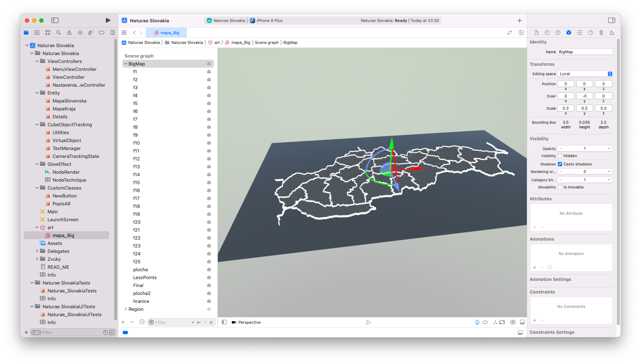Viewport: 641px width, 364px height.
Task: Open the Issue navigator
Action: pyautogui.click(x=69, y=33)
